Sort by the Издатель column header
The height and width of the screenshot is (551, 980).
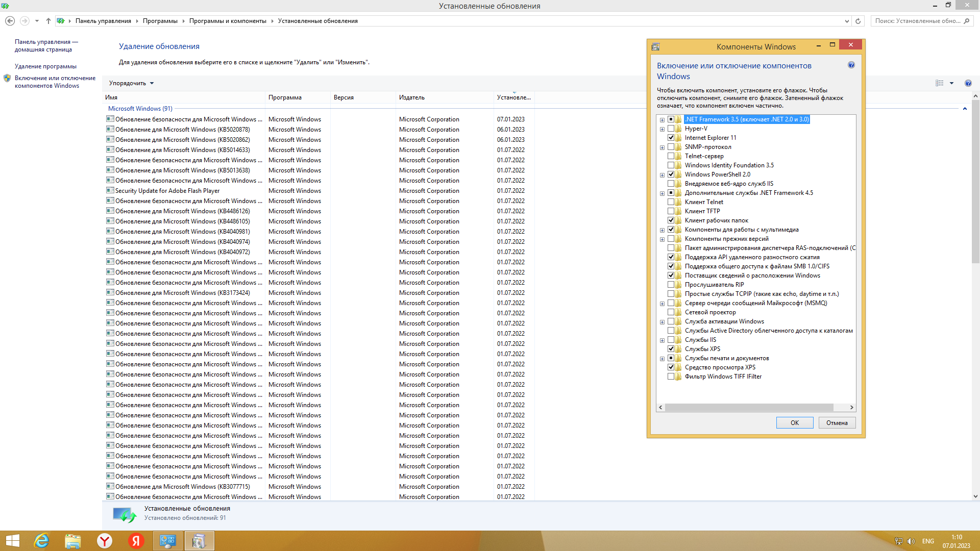411,97
